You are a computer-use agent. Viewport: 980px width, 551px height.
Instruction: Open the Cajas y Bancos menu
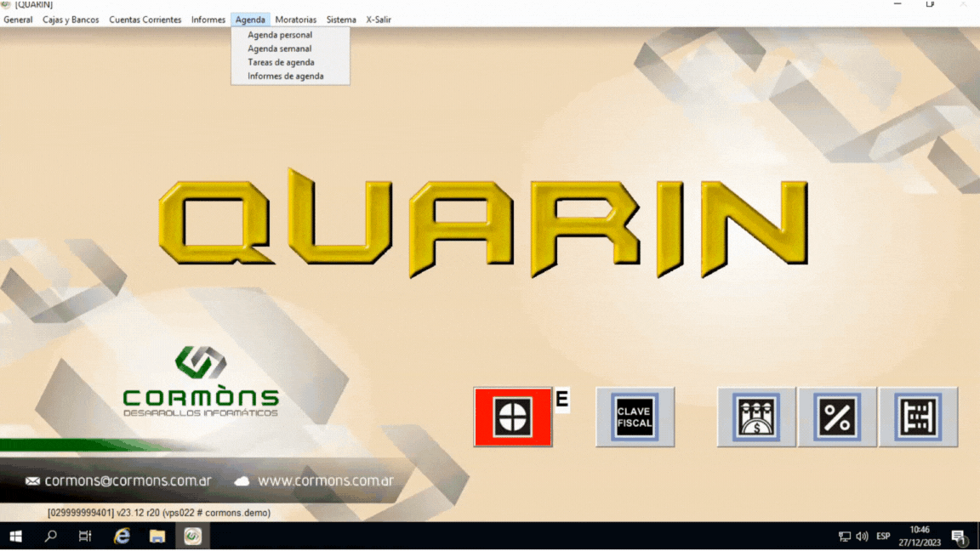tap(71, 20)
